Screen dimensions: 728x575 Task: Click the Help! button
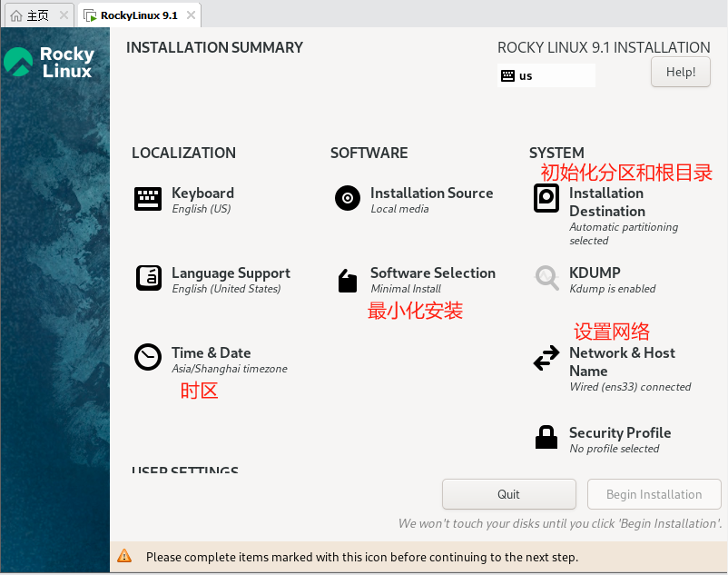pos(680,71)
